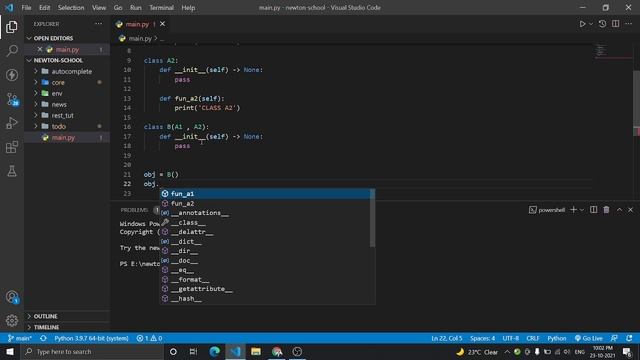Screen dimensions: 640x360
Task: Open the run options dropdown arrow
Action: [591, 24]
